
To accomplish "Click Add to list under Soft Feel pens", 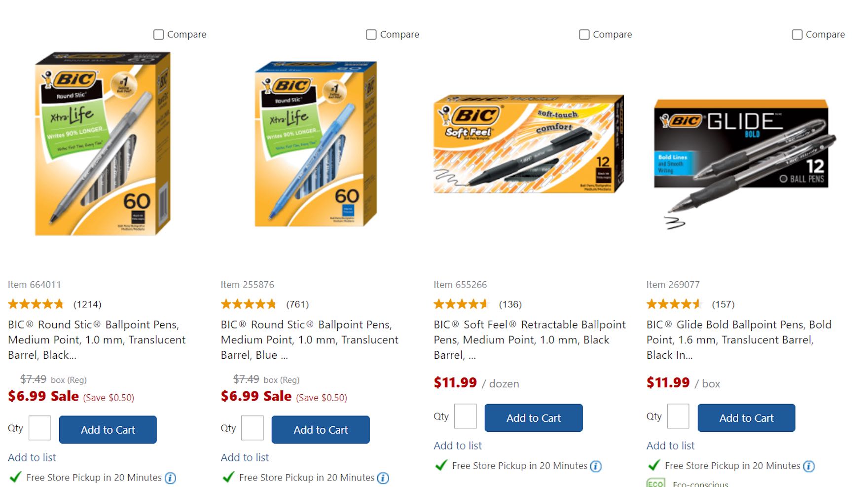I will (x=458, y=446).
